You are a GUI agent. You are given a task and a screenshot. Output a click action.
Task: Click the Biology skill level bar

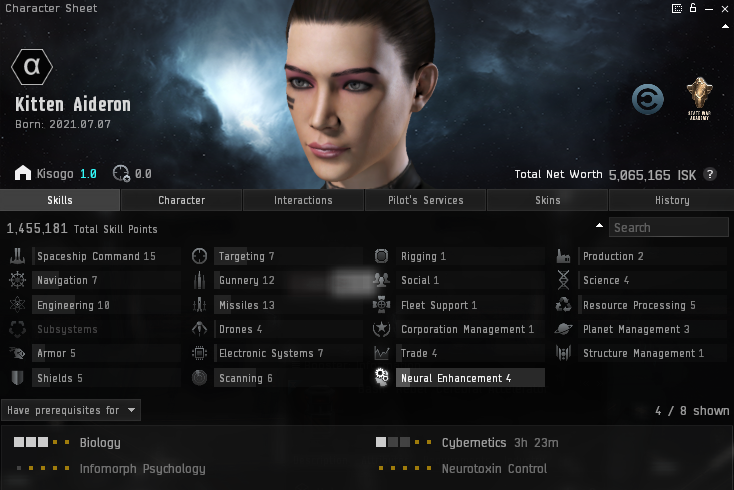[42, 442]
